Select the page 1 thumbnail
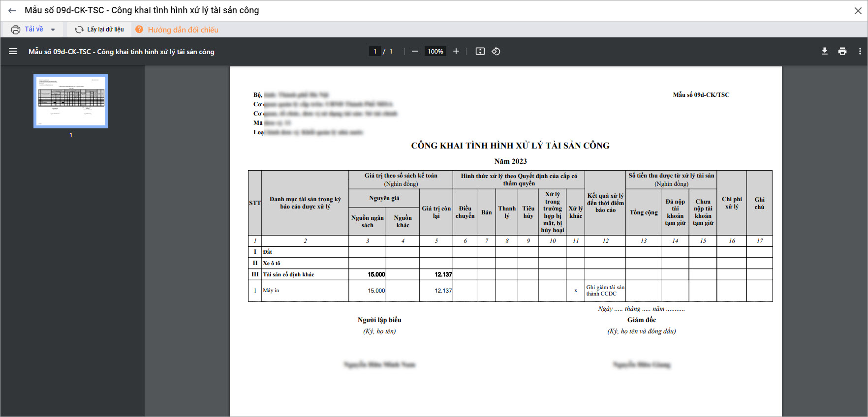The height and width of the screenshot is (417, 868). pos(71,101)
